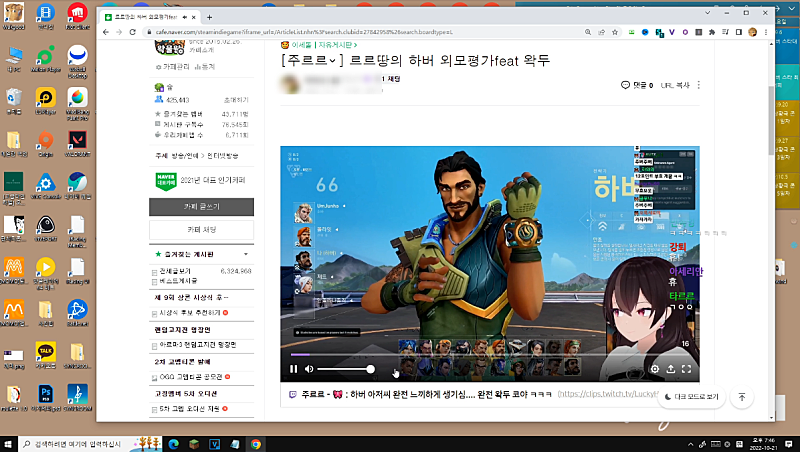Open the KakaoTalk desktop icon
800x452 pixels.
tap(45, 355)
